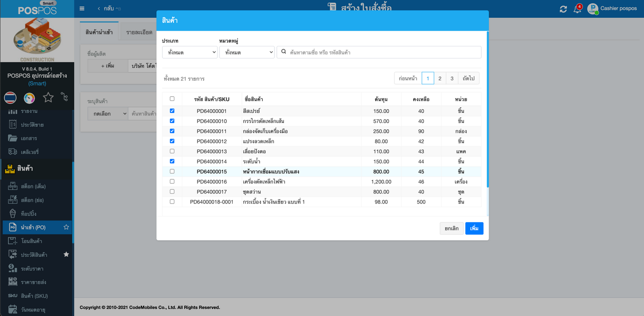Viewport: 644px width, 316px height.
Task: Click the notification bell icon
Action: (577, 9)
